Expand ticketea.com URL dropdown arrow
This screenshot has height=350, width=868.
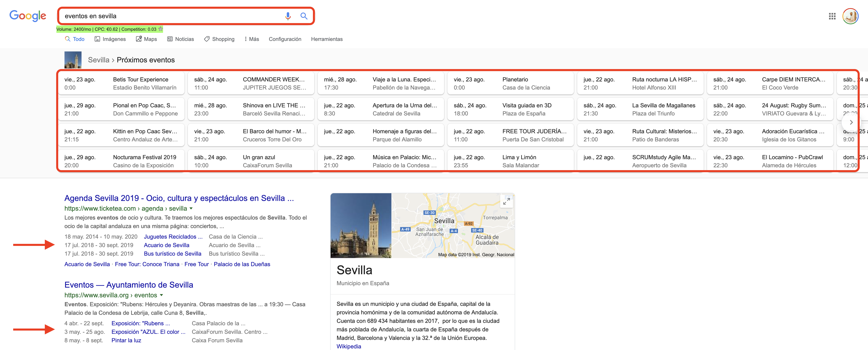pyautogui.click(x=191, y=208)
